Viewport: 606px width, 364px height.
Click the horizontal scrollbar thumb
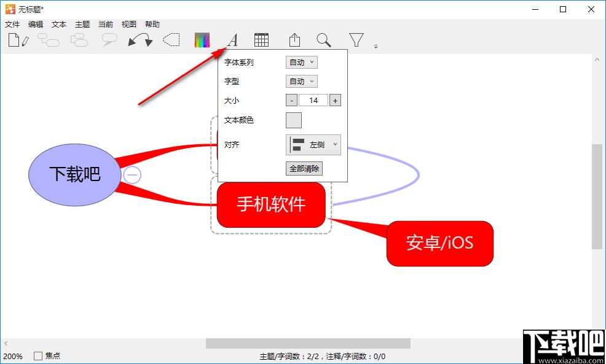coord(308,343)
